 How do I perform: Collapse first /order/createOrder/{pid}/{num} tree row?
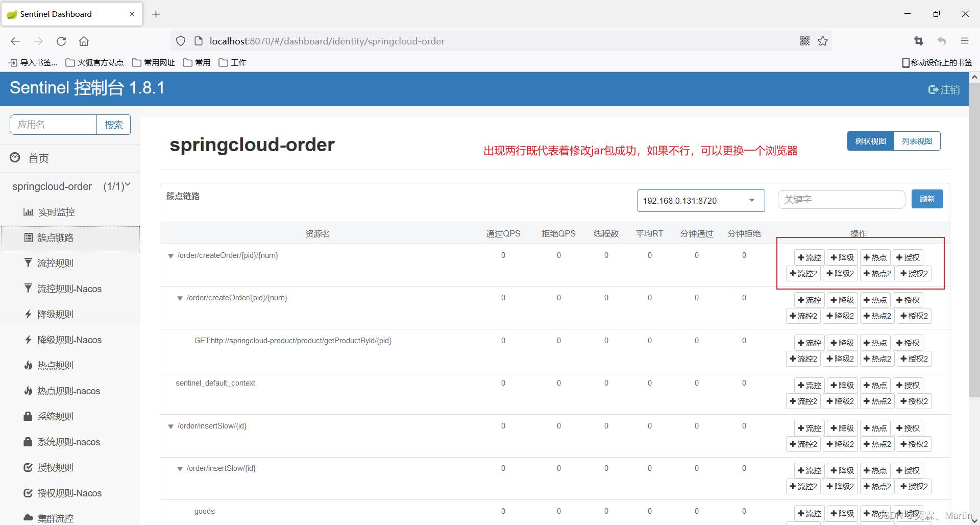click(x=171, y=256)
